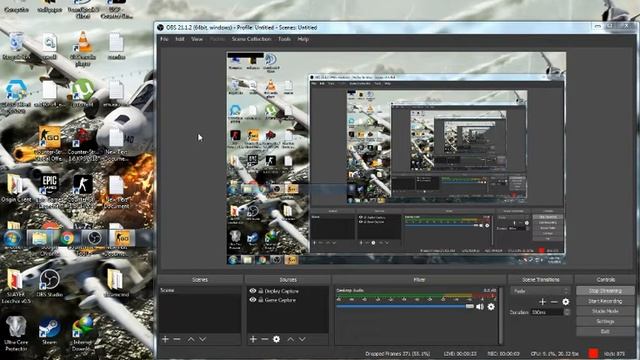Viewport: 640px width, 360px height.
Task: Select Epic Games Launcher desktop icon
Action: tap(49, 189)
